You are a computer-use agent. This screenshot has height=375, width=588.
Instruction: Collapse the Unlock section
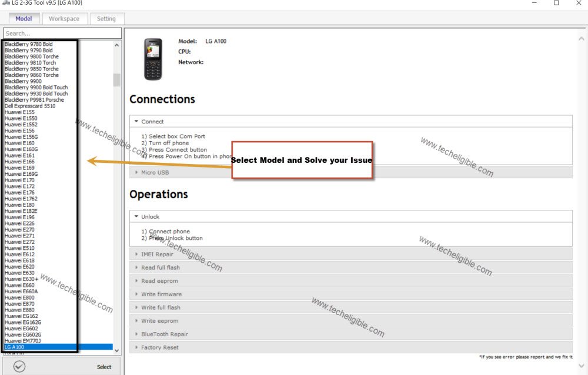[350, 217]
